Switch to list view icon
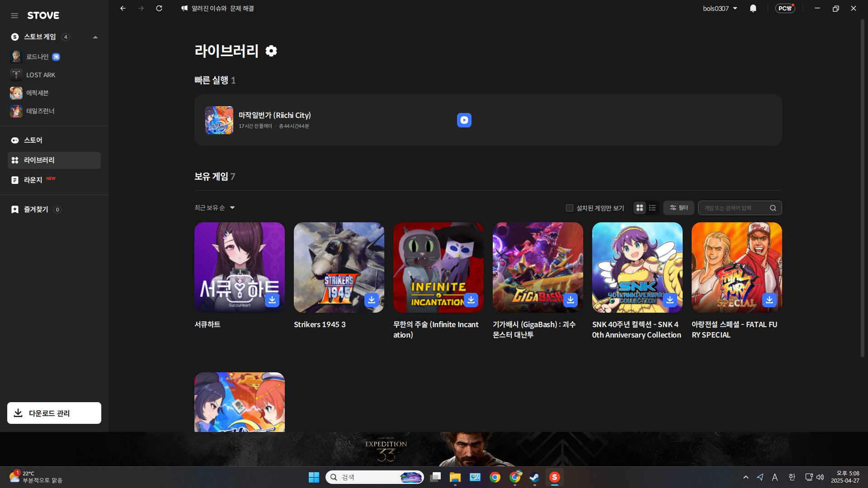This screenshot has width=868, height=488. click(x=652, y=208)
